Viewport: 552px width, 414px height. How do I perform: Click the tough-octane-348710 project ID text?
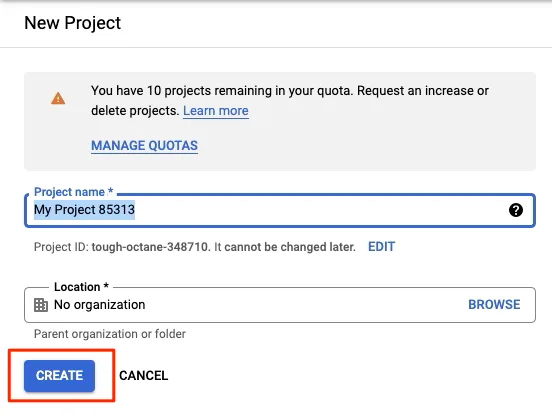pos(150,247)
